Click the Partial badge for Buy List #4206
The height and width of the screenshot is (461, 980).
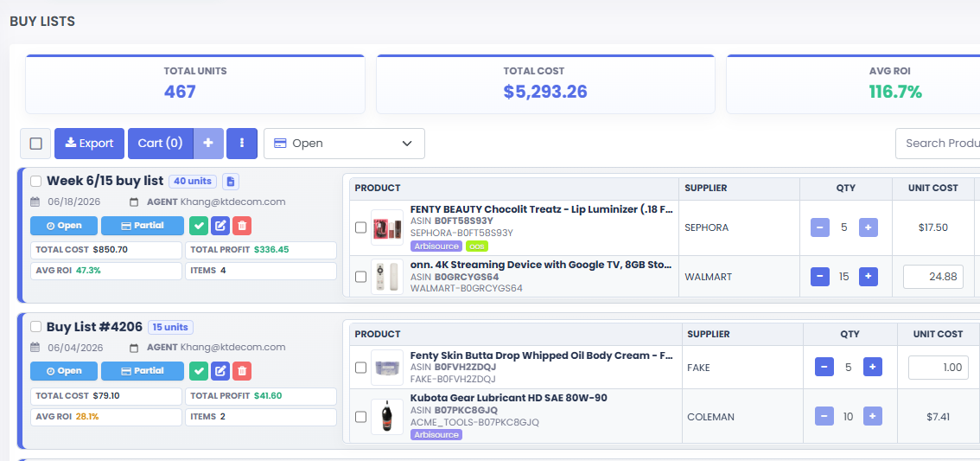click(143, 371)
